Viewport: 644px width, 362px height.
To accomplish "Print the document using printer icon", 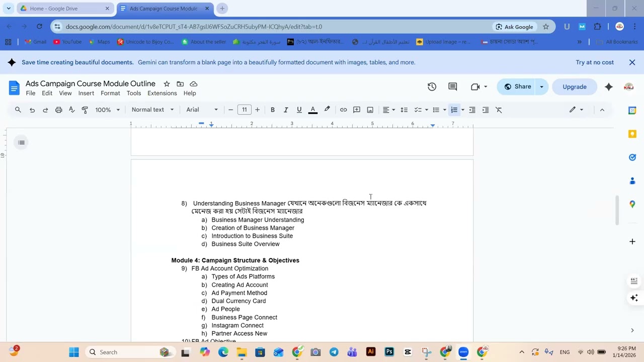I will pos(58,110).
